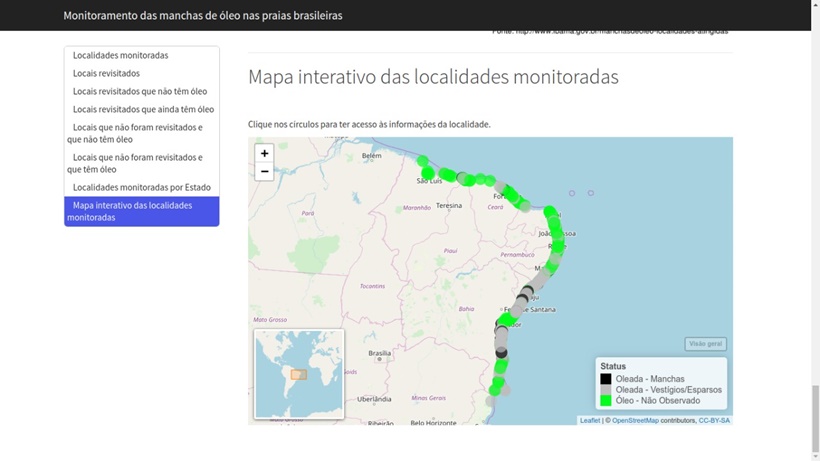Click the orange viewport rectangle in minimap
Viewport: 820px width, 461px height.
pyautogui.click(x=299, y=375)
